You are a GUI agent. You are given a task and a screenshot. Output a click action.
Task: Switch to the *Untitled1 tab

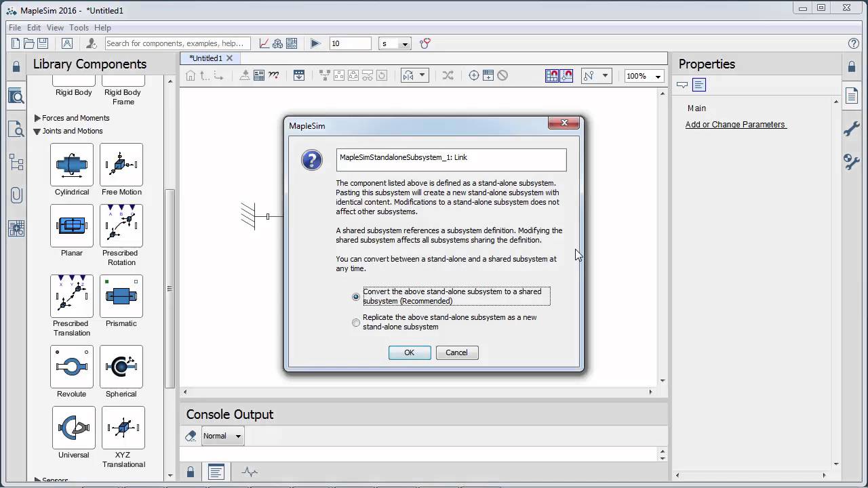pos(205,58)
